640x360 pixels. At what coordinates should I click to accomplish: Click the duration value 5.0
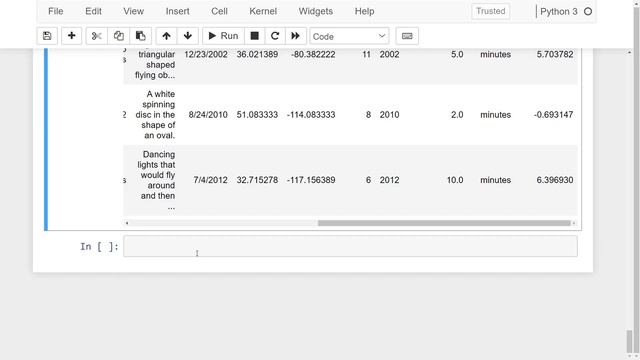(x=457, y=54)
